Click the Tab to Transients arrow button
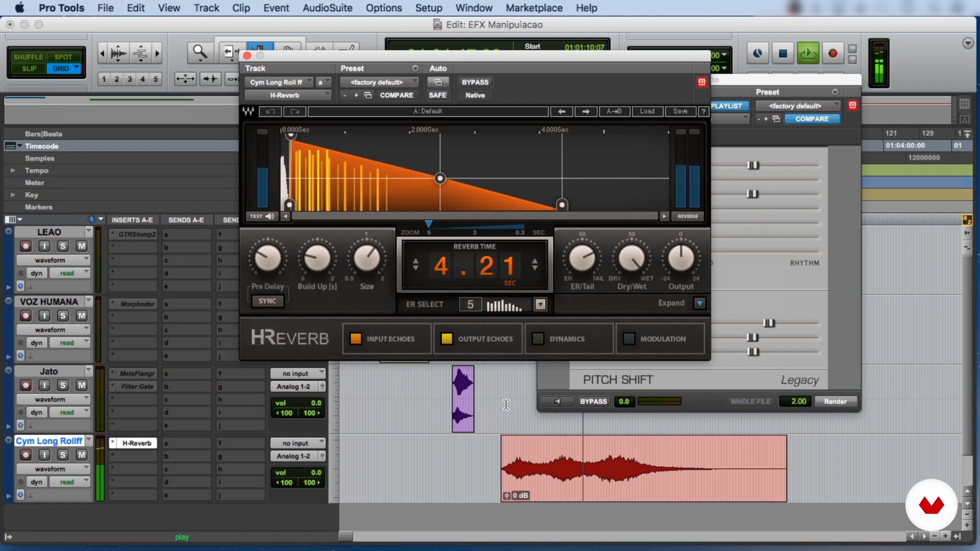Image resolution: width=980 pixels, height=551 pixels. coord(210,79)
